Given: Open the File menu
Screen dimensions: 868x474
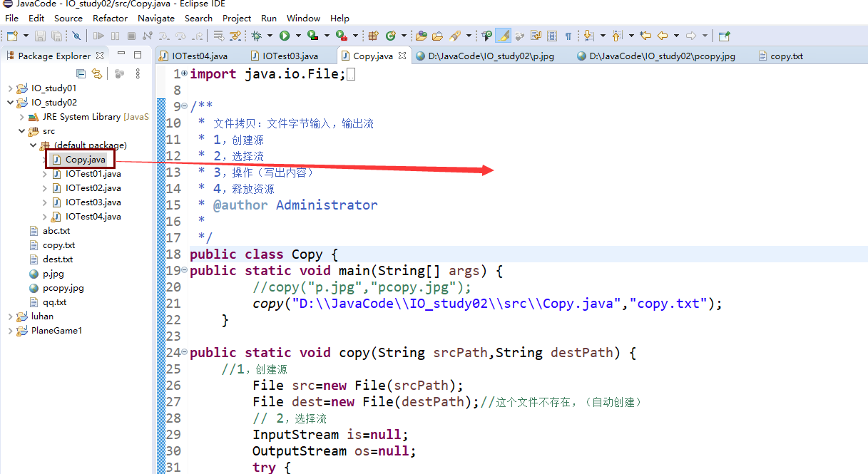Looking at the screenshot, I should [11, 18].
